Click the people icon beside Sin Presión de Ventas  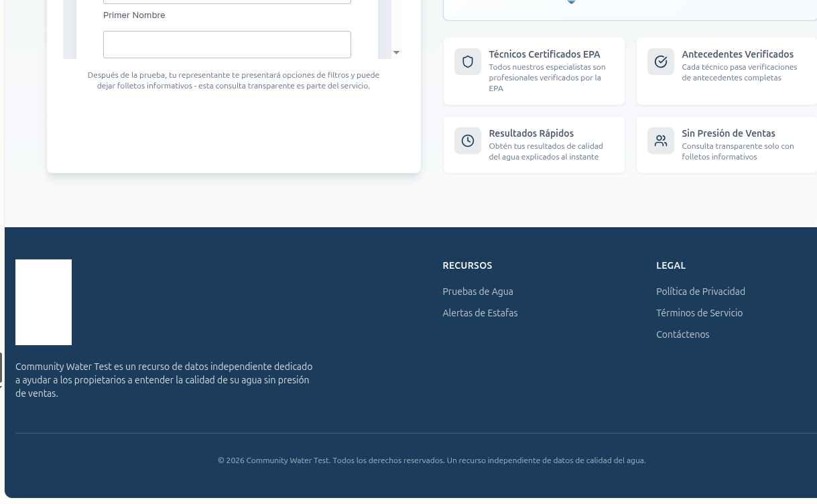coord(661,141)
